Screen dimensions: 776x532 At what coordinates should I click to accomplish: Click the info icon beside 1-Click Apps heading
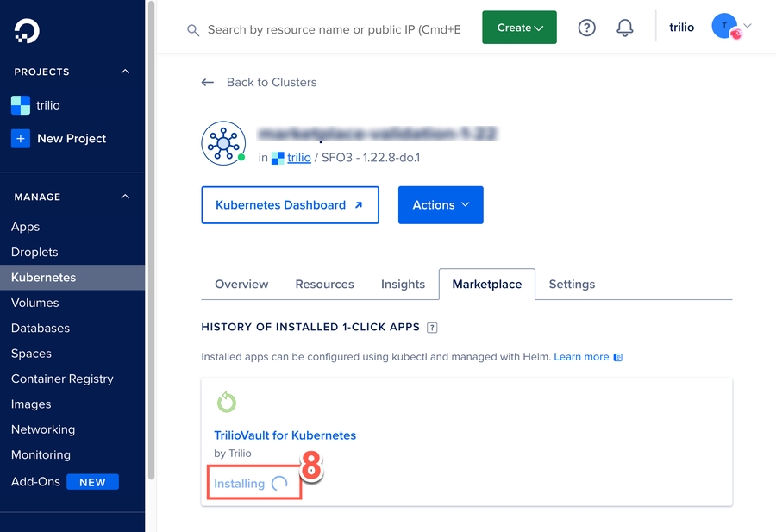click(x=432, y=328)
